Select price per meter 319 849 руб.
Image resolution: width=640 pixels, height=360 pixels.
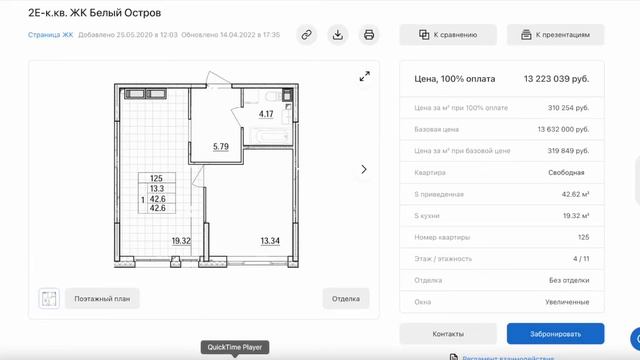pyautogui.click(x=568, y=151)
